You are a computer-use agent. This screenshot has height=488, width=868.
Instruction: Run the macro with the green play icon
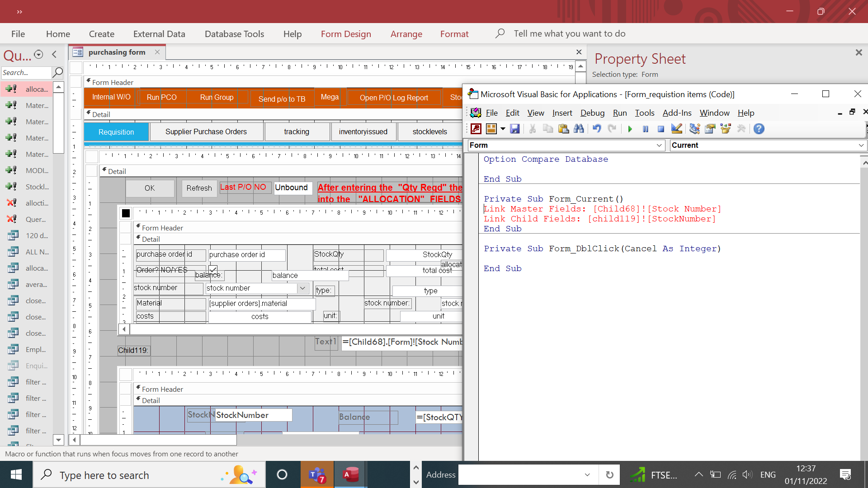pyautogui.click(x=630, y=129)
